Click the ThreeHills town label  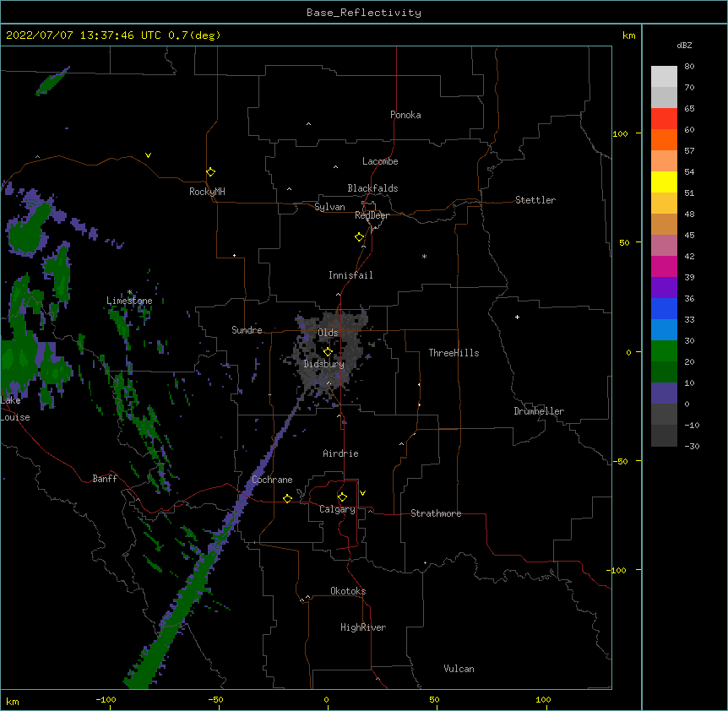point(454,353)
